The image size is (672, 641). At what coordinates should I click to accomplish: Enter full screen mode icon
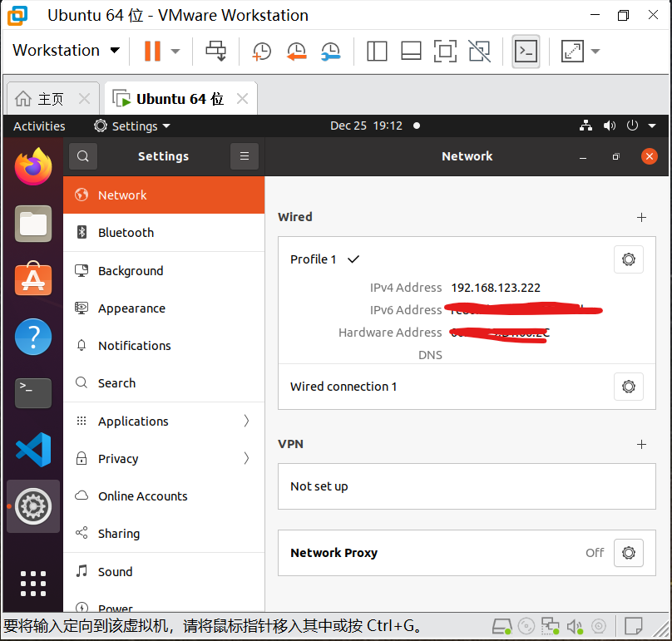445,52
